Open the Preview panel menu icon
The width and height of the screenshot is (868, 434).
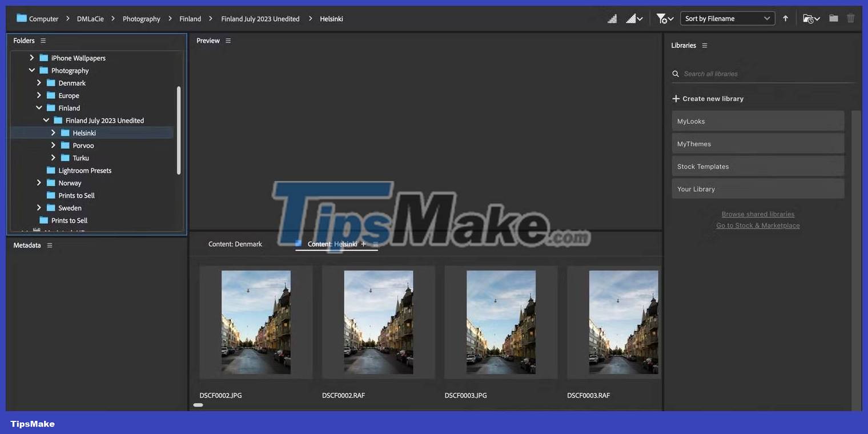point(228,41)
